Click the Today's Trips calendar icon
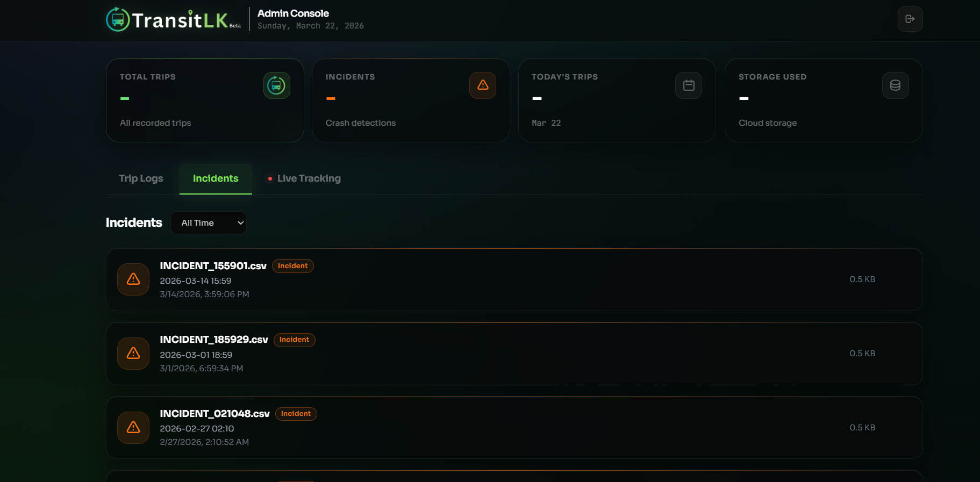Viewport: 980px width, 482px height. coord(688,85)
